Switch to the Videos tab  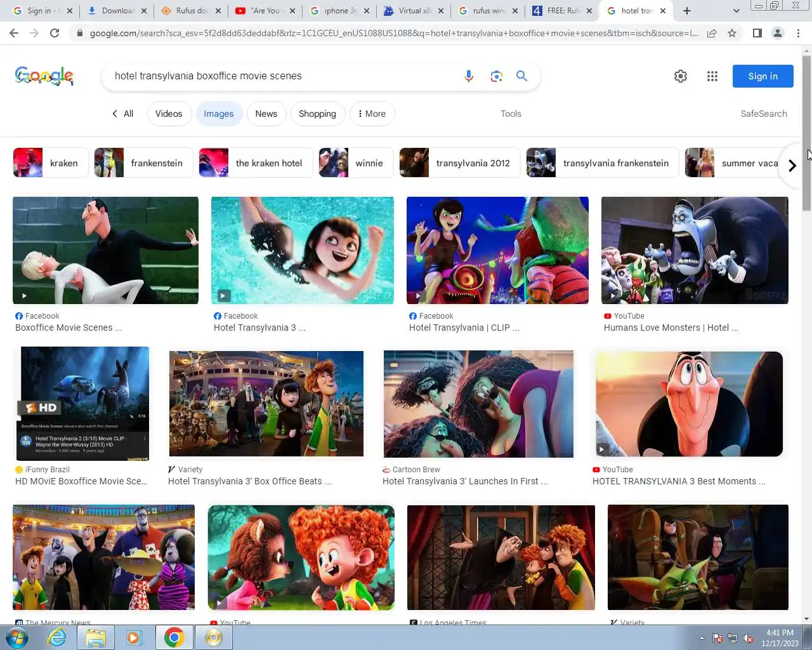[x=169, y=114]
